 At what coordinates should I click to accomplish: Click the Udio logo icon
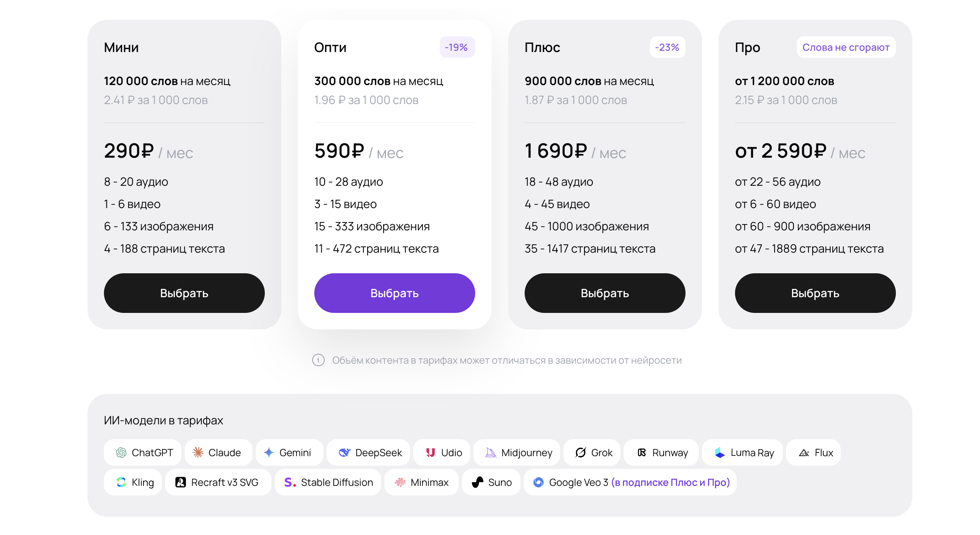431,453
